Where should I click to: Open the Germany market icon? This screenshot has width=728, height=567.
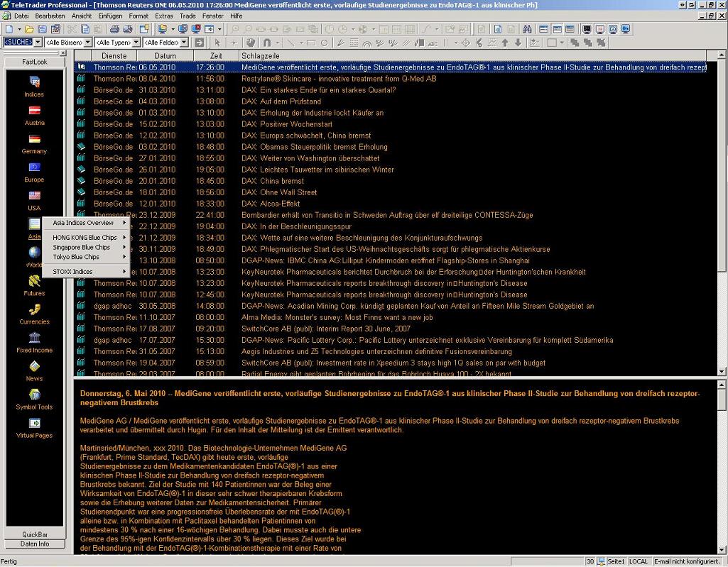(34, 139)
